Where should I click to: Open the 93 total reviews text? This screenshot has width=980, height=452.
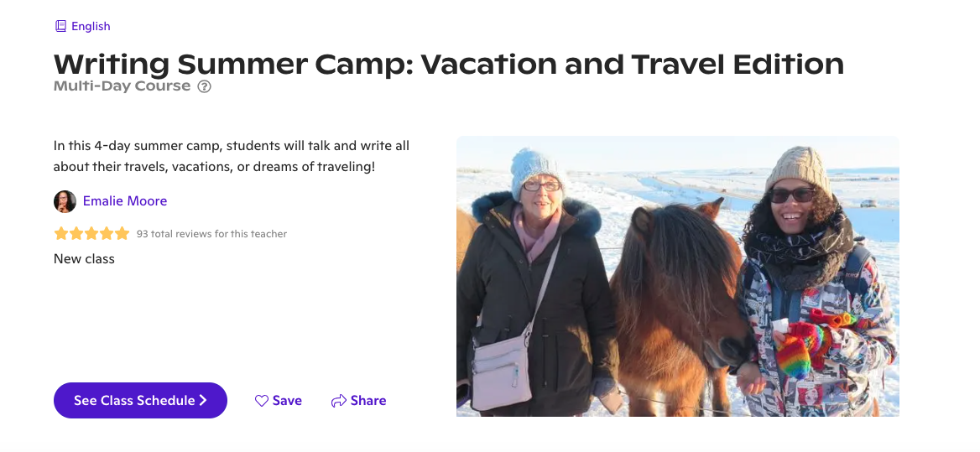point(212,234)
